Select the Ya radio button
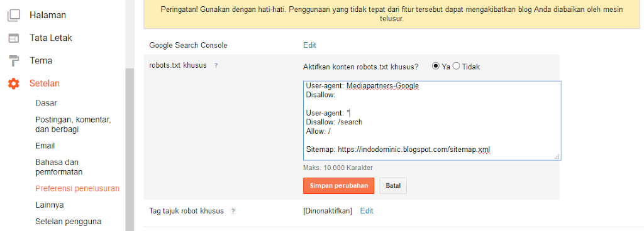 click(435, 66)
